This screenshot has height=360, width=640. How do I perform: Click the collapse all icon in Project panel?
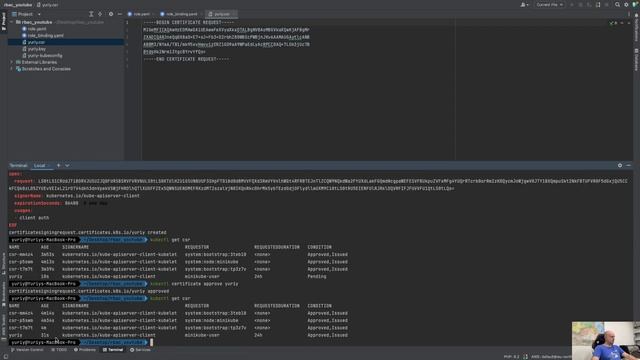point(91,14)
